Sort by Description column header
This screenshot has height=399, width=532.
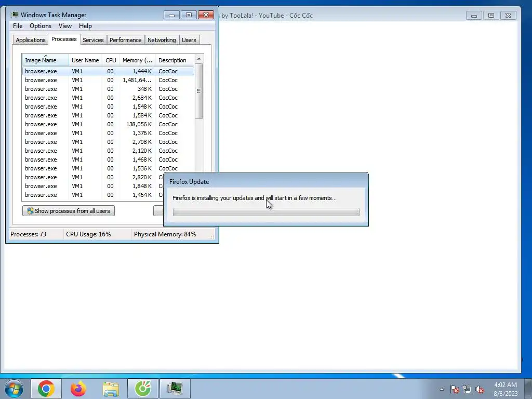(x=175, y=60)
